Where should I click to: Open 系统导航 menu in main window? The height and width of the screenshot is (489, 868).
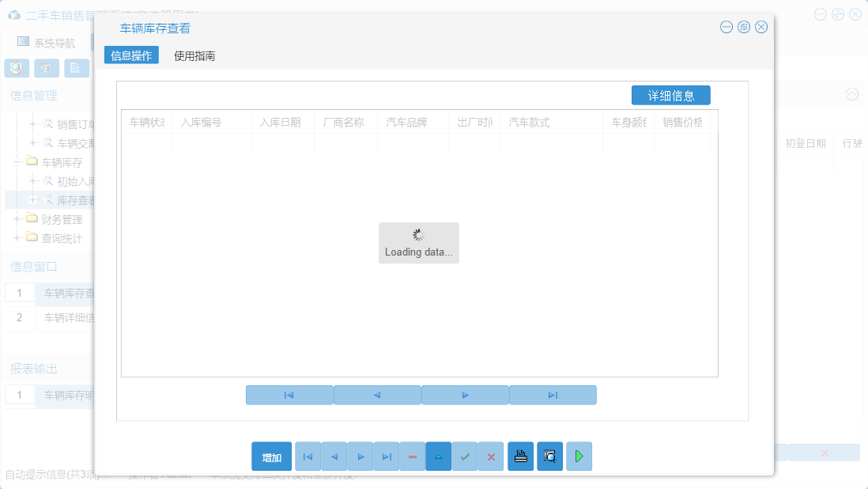point(47,43)
